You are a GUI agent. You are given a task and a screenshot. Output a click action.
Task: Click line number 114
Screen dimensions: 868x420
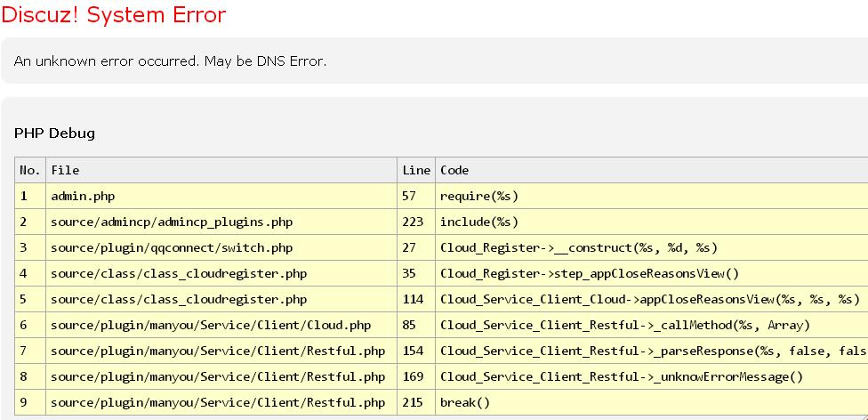[x=416, y=299]
